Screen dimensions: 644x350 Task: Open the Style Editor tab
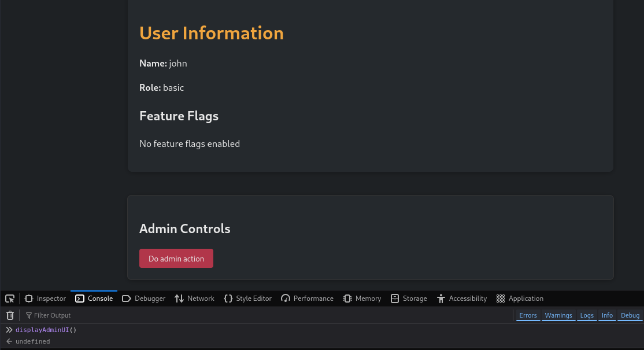(x=247, y=299)
